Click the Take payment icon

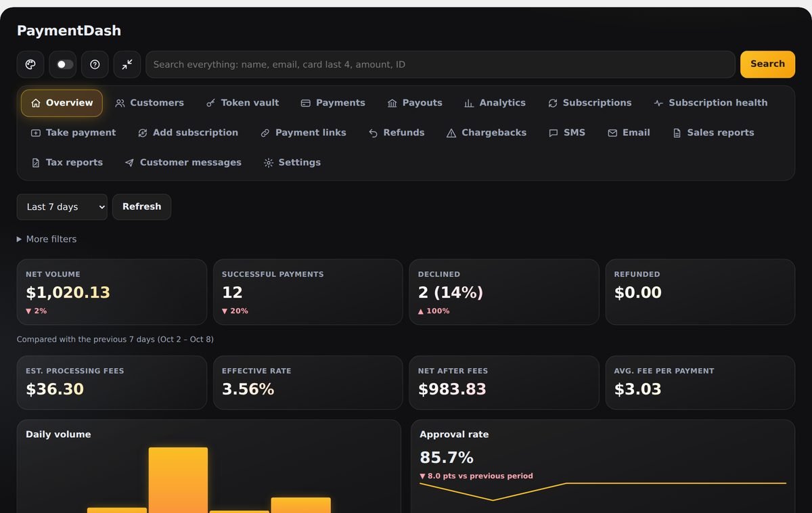36,133
